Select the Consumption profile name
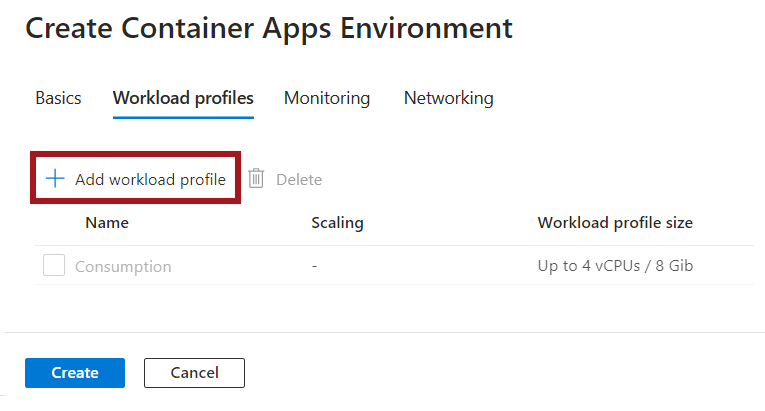765x411 pixels. click(123, 267)
